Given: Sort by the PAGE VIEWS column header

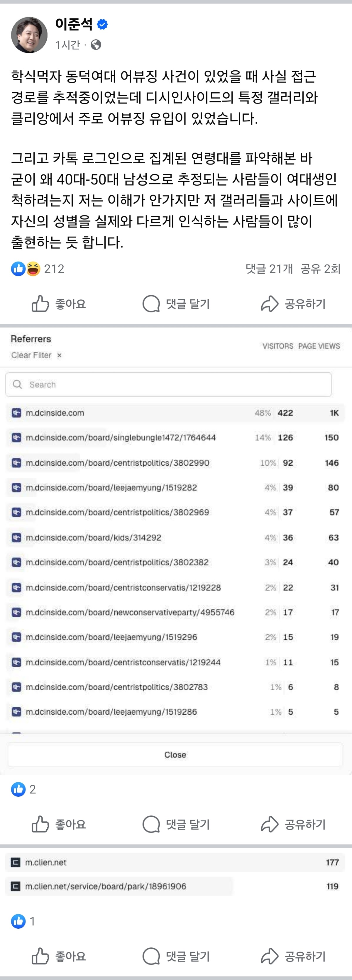Looking at the screenshot, I should tap(319, 346).
